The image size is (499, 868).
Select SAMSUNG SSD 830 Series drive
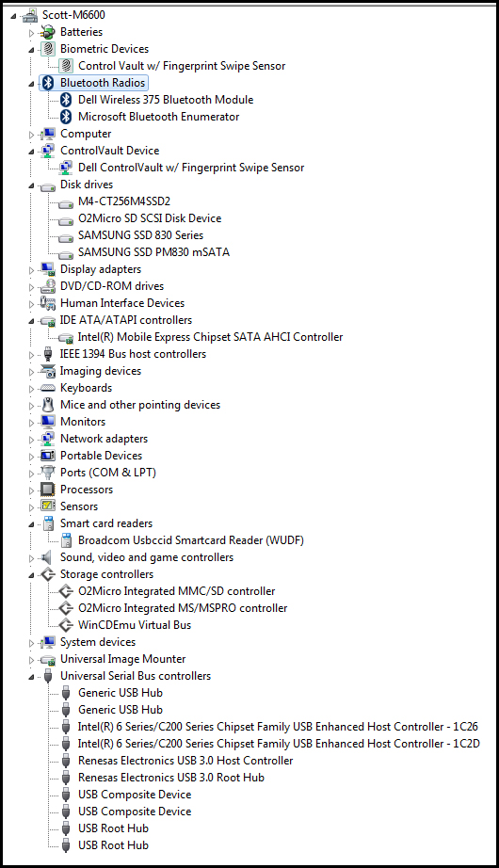tap(140, 235)
